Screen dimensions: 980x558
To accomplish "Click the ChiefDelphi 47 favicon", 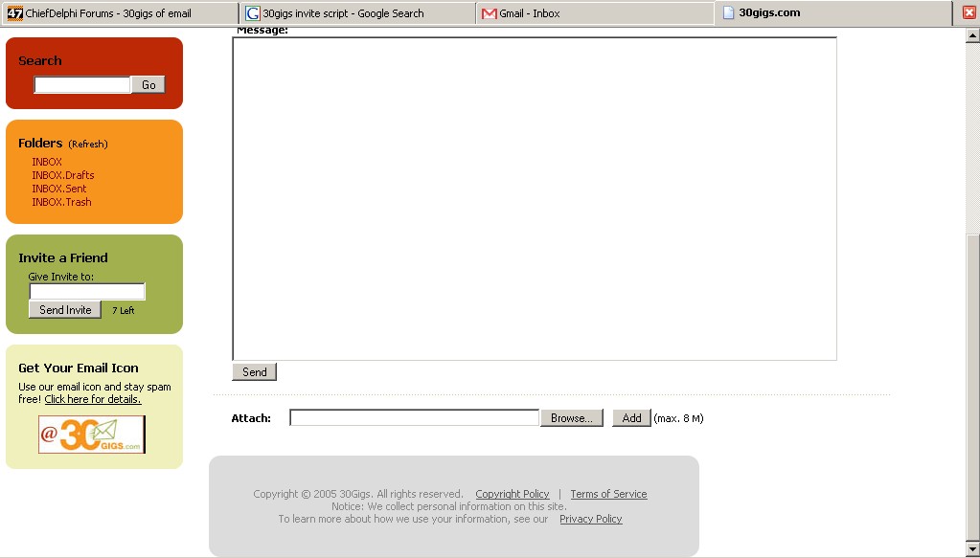I will [15, 13].
